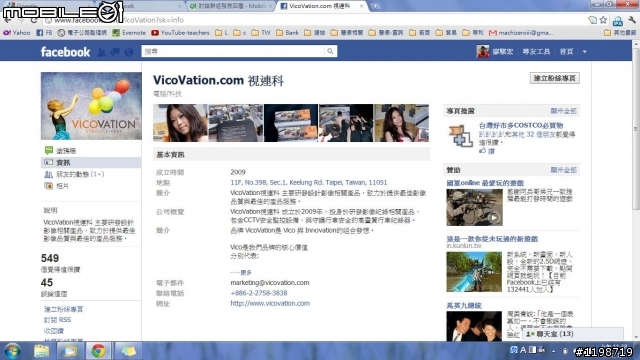Open the soldier game online ad title
The image size is (640, 360).
tap(485, 183)
